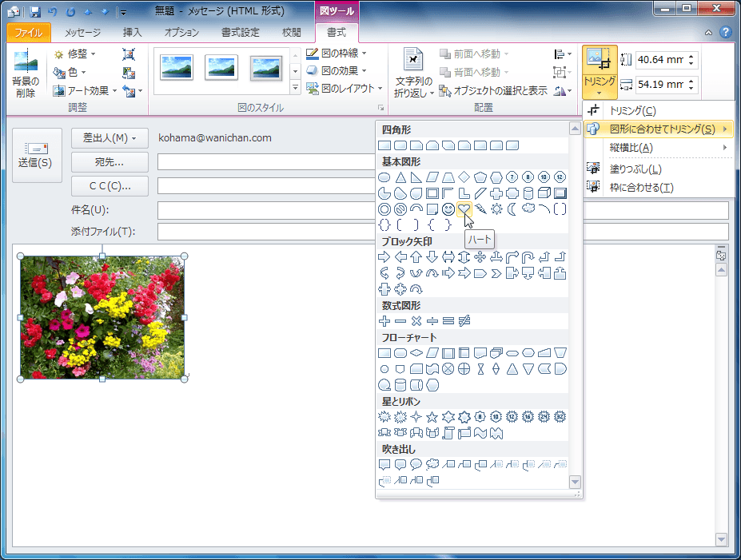Expand the アート効果 artistic effects menu
The width and height of the screenshot is (741, 560).
[85, 90]
